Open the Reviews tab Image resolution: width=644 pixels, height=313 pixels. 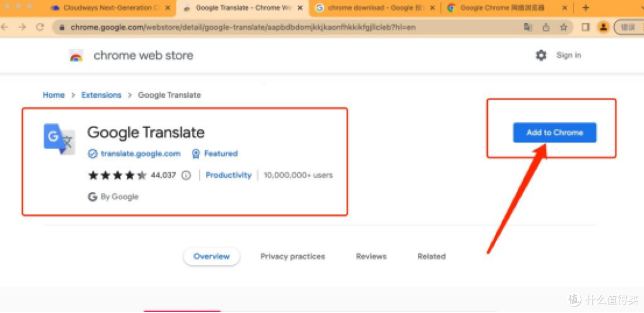pyautogui.click(x=371, y=256)
